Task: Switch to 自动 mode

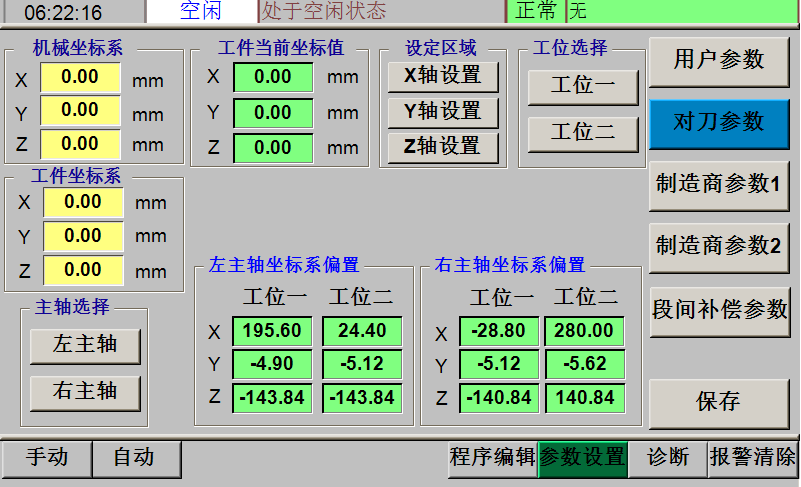Action: pos(135,458)
